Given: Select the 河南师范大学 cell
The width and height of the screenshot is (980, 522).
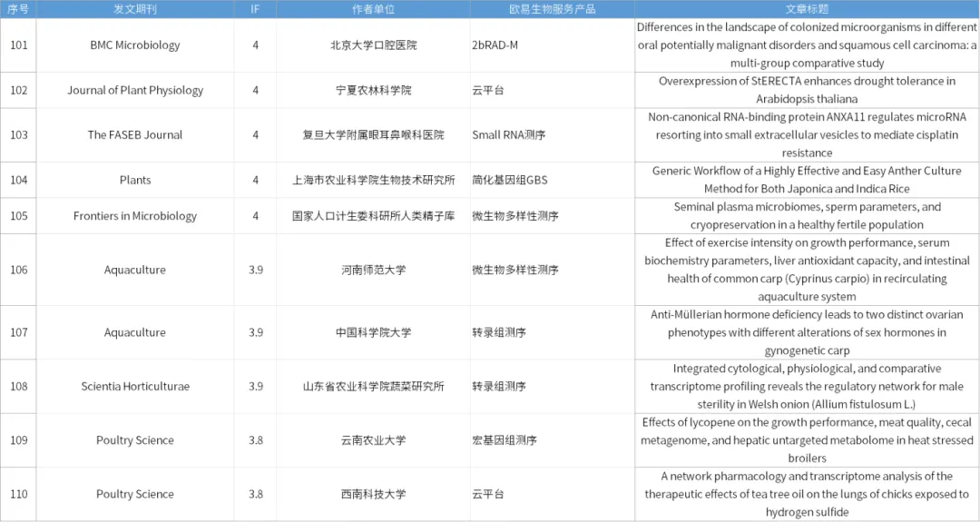Looking at the screenshot, I should pos(373,270).
